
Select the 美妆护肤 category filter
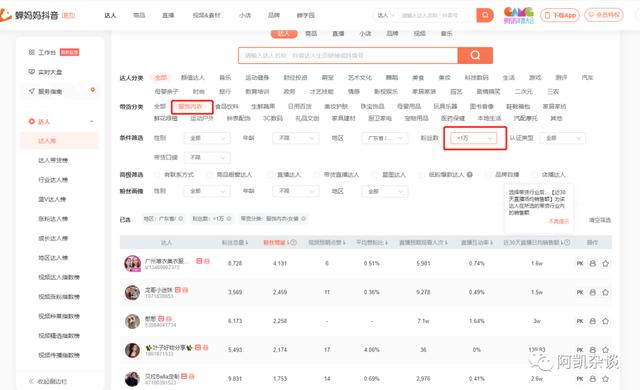(336, 106)
